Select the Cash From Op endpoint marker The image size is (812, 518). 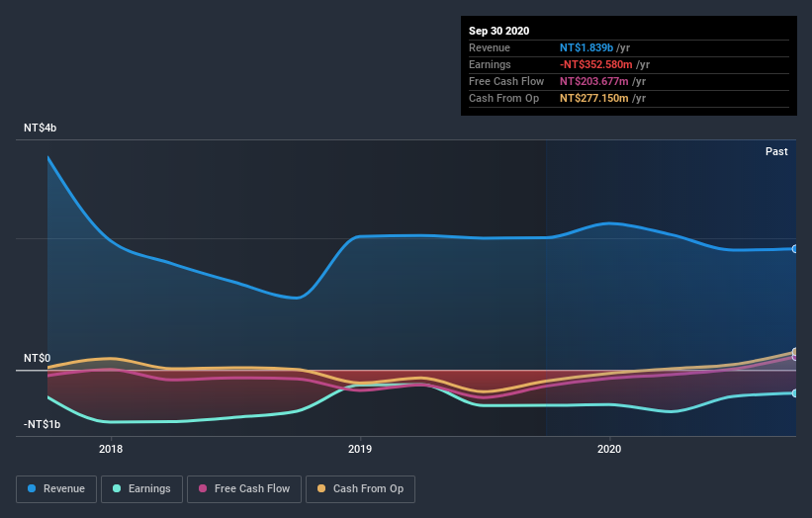pyautogui.click(x=794, y=352)
